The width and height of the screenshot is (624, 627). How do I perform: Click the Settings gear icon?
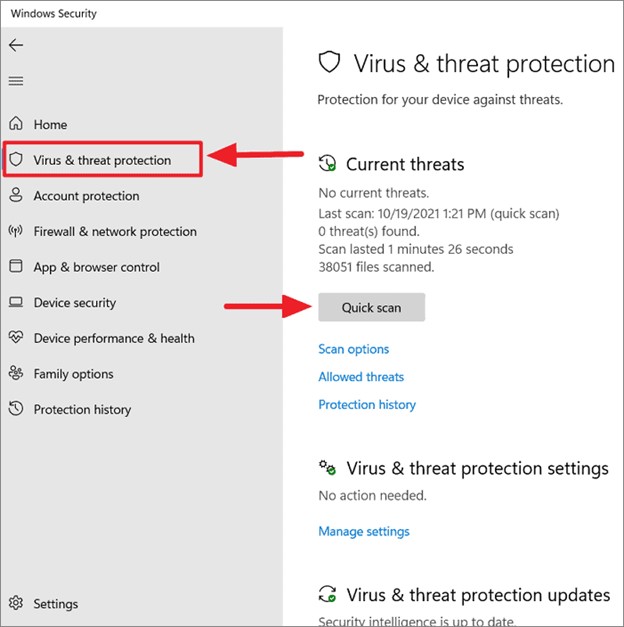(x=15, y=604)
